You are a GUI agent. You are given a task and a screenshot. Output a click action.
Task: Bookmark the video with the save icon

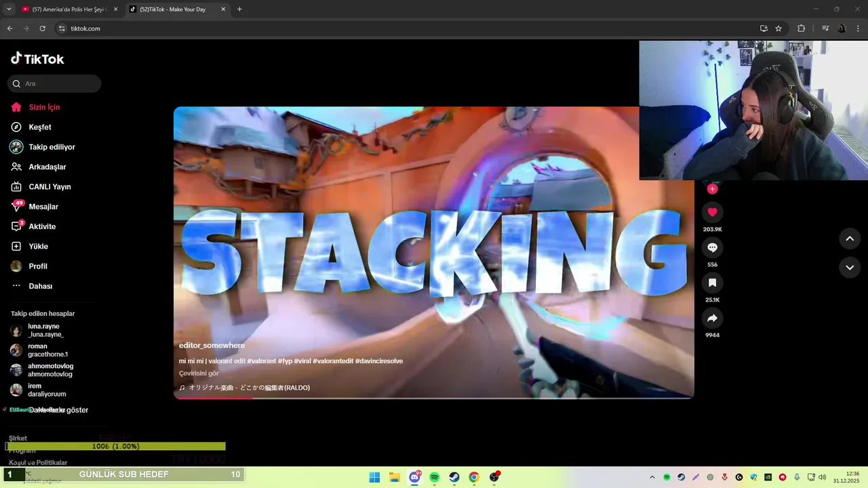[x=712, y=283]
